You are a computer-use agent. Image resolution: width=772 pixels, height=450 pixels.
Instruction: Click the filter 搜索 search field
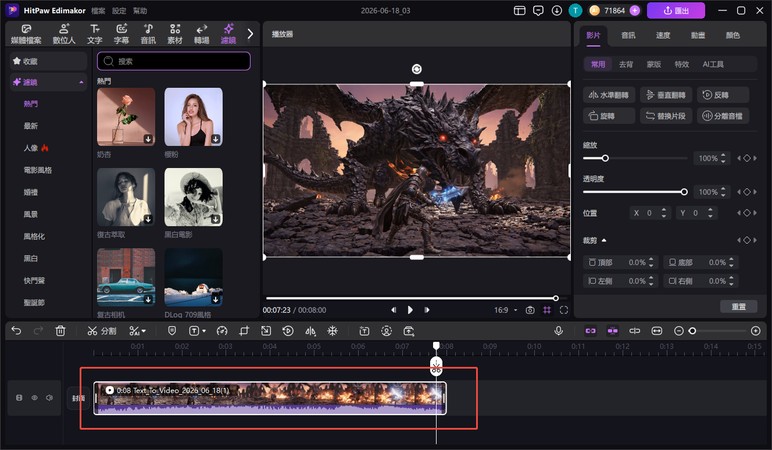174,61
